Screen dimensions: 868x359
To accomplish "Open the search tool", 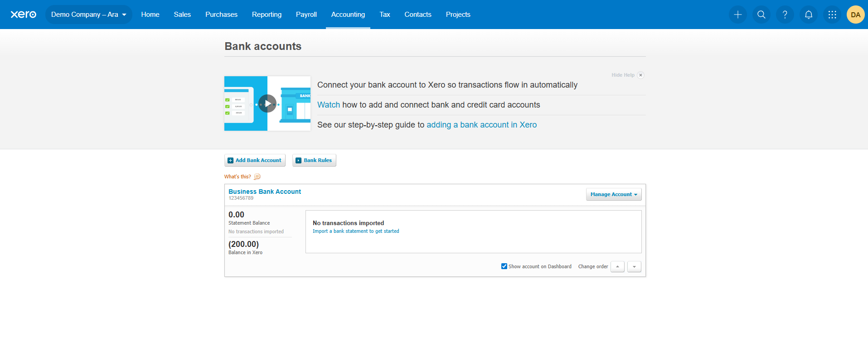I will click(x=761, y=15).
